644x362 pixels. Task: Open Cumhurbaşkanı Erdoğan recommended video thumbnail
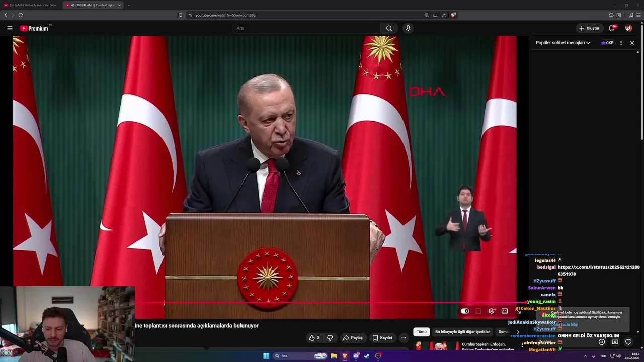click(437, 346)
